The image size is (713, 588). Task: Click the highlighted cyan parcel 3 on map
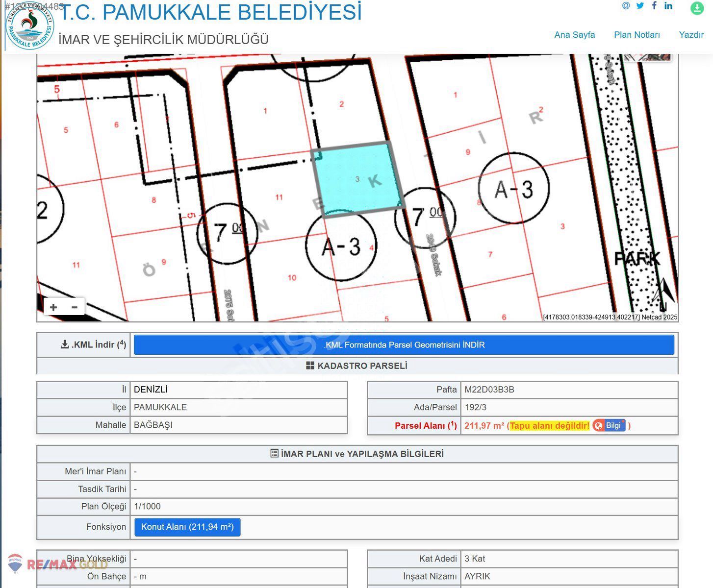[x=357, y=179]
